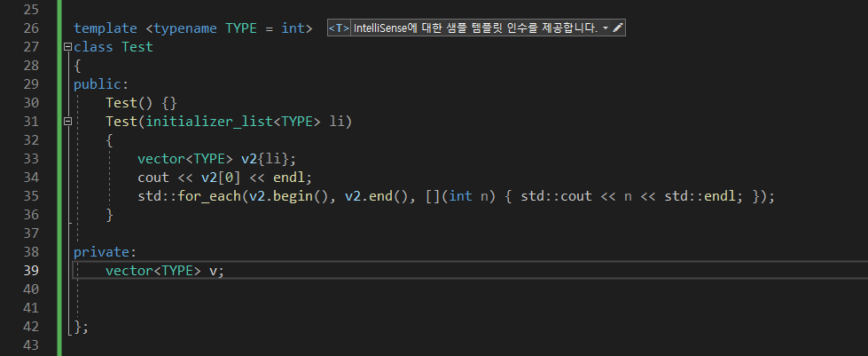Click the 'private' keyword
Screen dimensions: 868x356
tap(101, 252)
